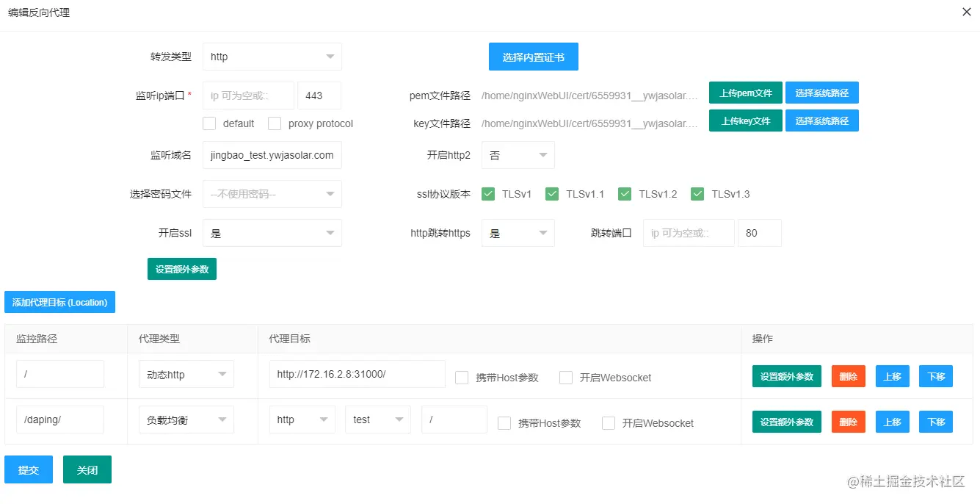The width and height of the screenshot is (980, 504).
Task: Move the /daping/ row up with 上移
Action: [x=892, y=422]
